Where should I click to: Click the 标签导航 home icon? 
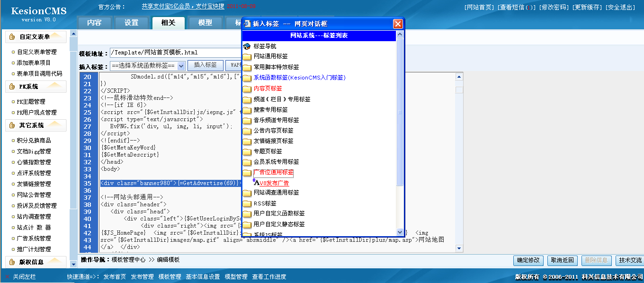[247, 46]
